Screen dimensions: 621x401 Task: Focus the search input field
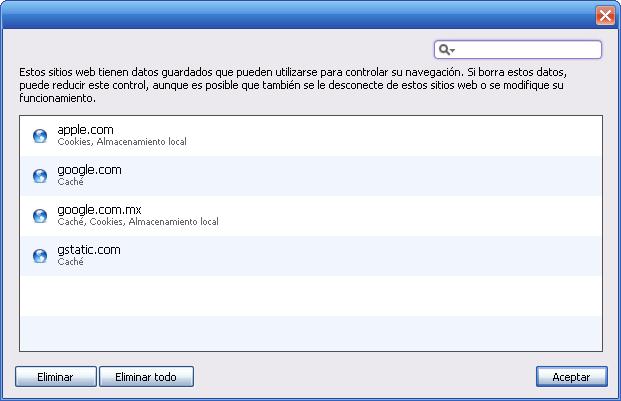coord(518,50)
